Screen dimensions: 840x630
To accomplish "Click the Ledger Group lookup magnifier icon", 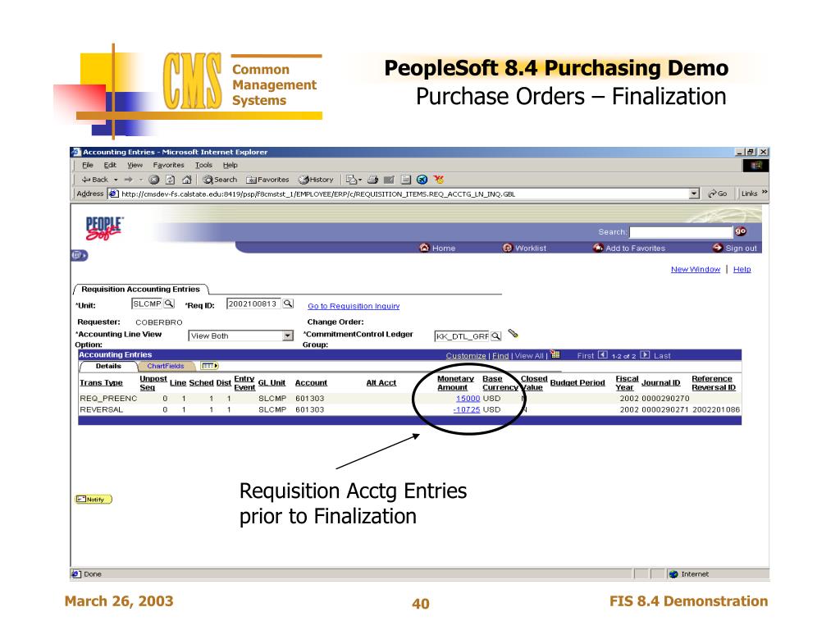I will tap(496, 336).
